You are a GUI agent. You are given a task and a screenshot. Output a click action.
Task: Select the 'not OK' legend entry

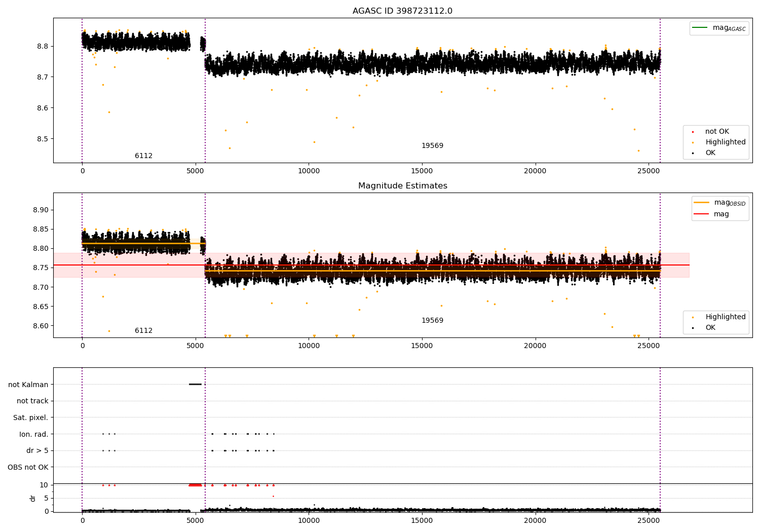(717, 132)
